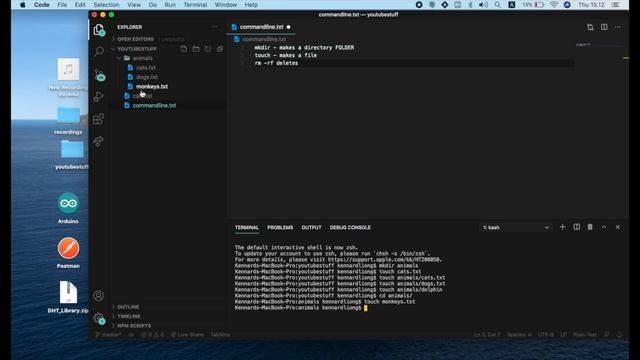
Task: Create a new folder in YOUTUBESTUFF
Action: 196,49
